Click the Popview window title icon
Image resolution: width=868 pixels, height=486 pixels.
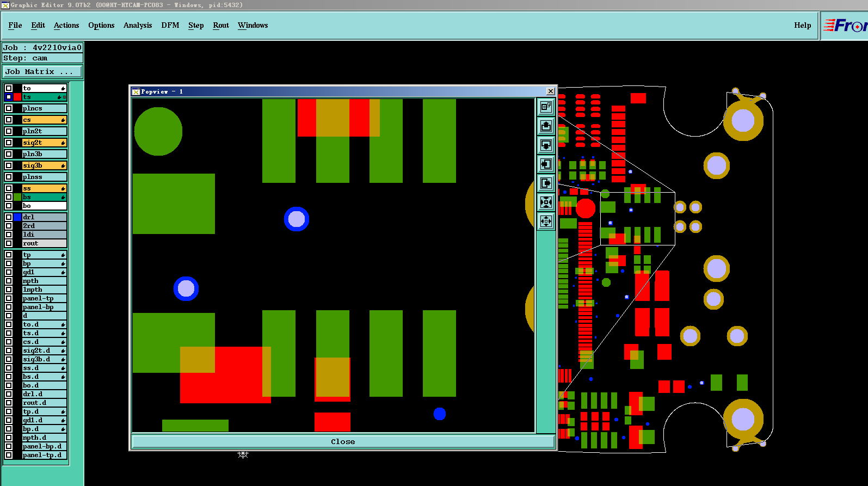pyautogui.click(x=136, y=91)
